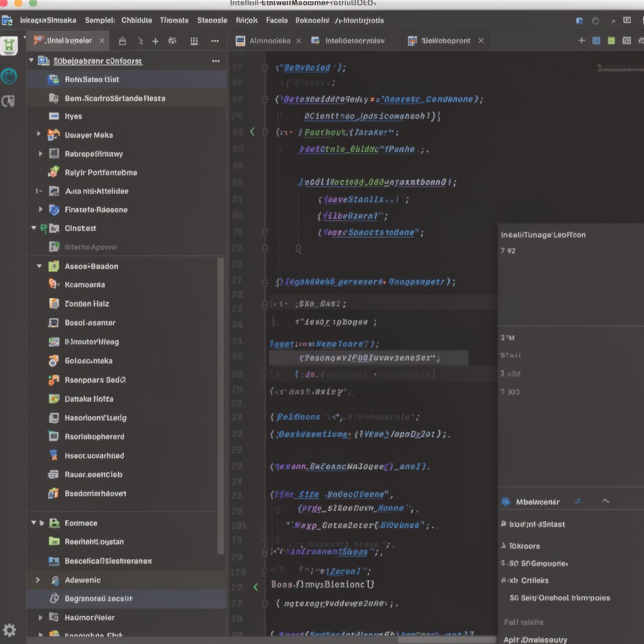This screenshot has width=644, height=644.
Task: Collapse the Mbelwcenér panel with chevron
Action: point(606,501)
